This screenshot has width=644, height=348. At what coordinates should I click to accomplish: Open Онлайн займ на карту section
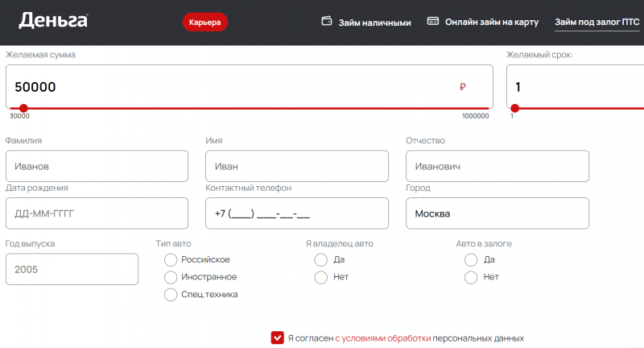[492, 23]
